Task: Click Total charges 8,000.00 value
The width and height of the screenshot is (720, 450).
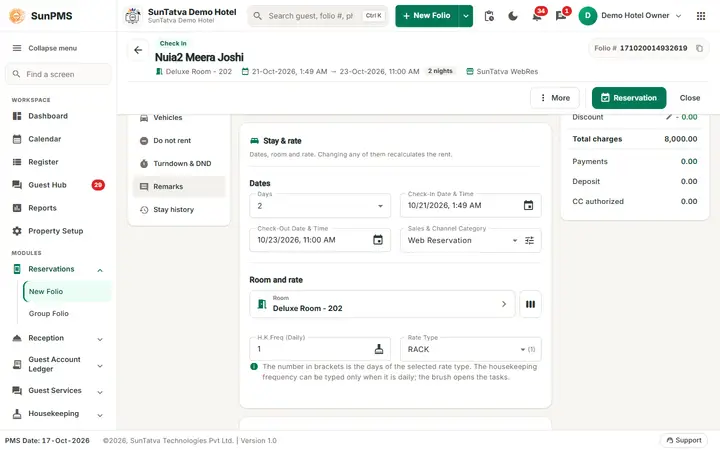Action: tap(681, 139)
